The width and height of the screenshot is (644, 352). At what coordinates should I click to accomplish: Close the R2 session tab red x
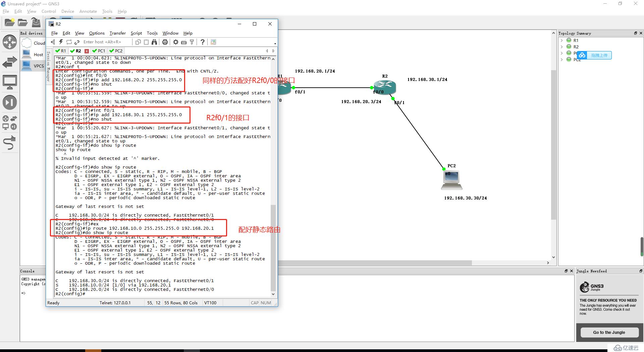click(x=87, y=51)
